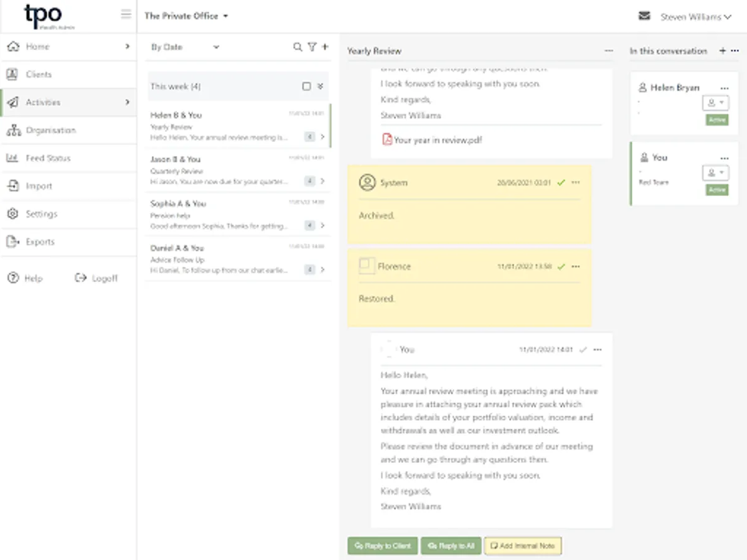Open Steven Williams user menu
This screenshot has height=560, width=747.
(695, 17)
